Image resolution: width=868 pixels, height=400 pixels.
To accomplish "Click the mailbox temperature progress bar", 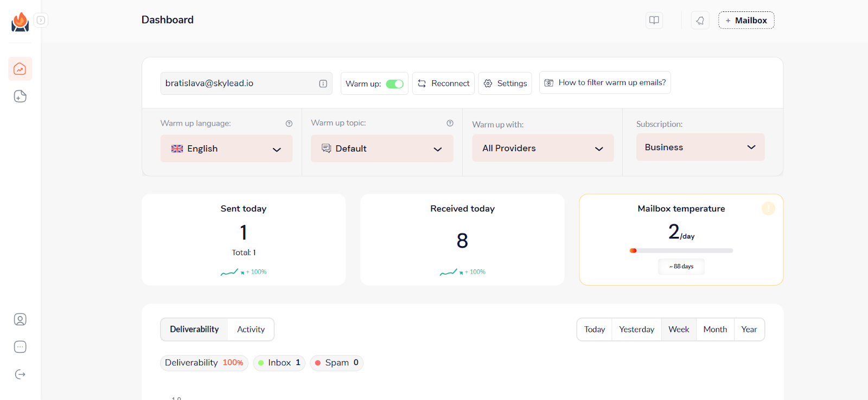I will (x=681, y=250).
